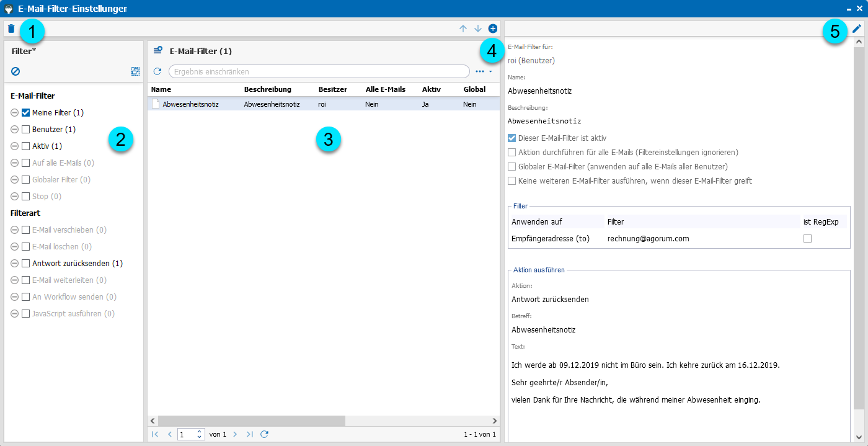The height and width of the screenshot is (446, 868).
Task: Go to the next results page
Action: (235, 434)
